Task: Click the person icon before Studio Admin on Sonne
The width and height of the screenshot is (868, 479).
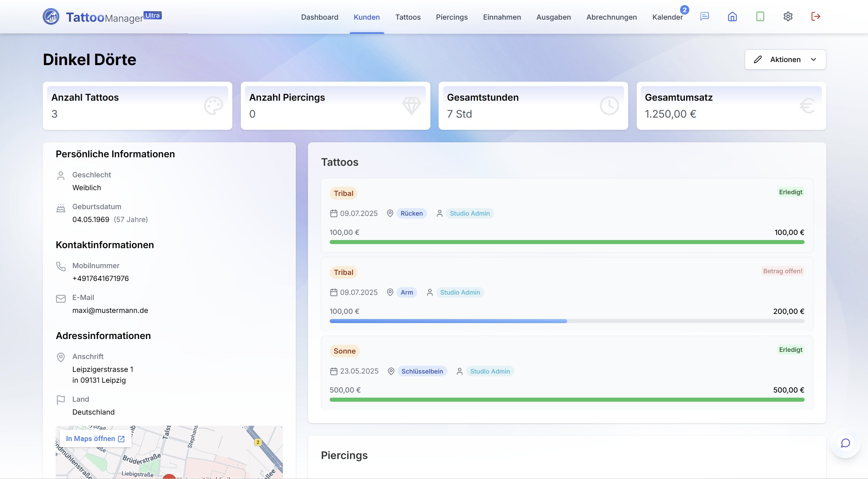Action: [x=460, y=371]
